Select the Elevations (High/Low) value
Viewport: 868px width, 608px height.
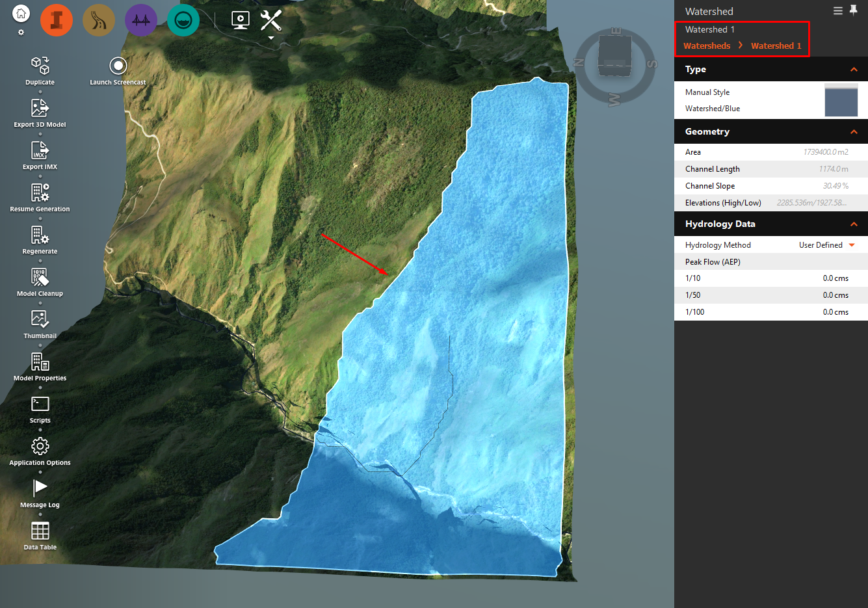point(811,203)
